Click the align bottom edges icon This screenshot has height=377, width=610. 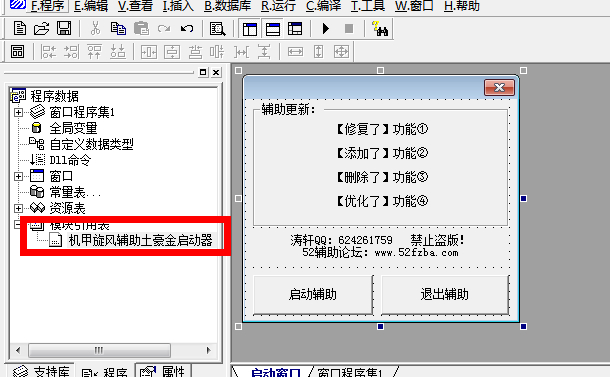pos(118,51)
